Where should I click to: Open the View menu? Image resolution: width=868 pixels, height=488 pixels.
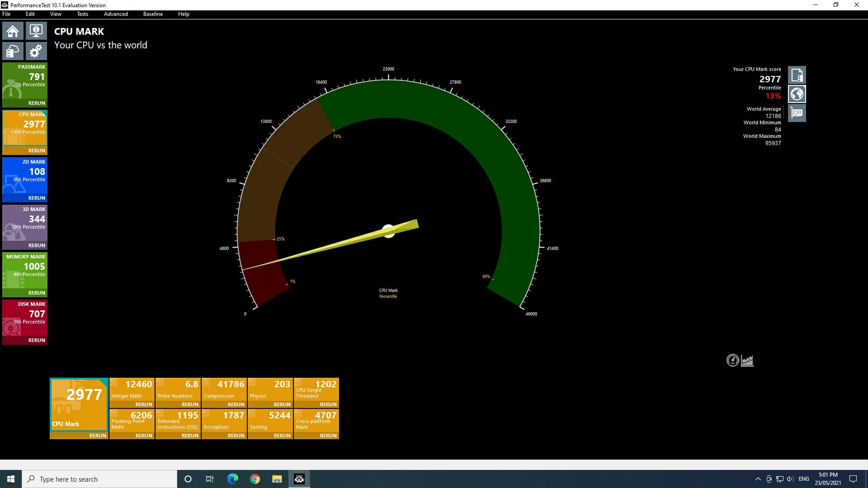coord(56,14)
